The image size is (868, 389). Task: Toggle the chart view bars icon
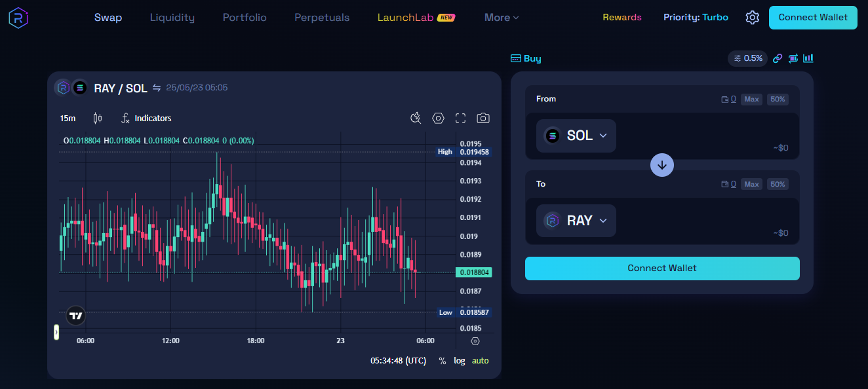808,58
